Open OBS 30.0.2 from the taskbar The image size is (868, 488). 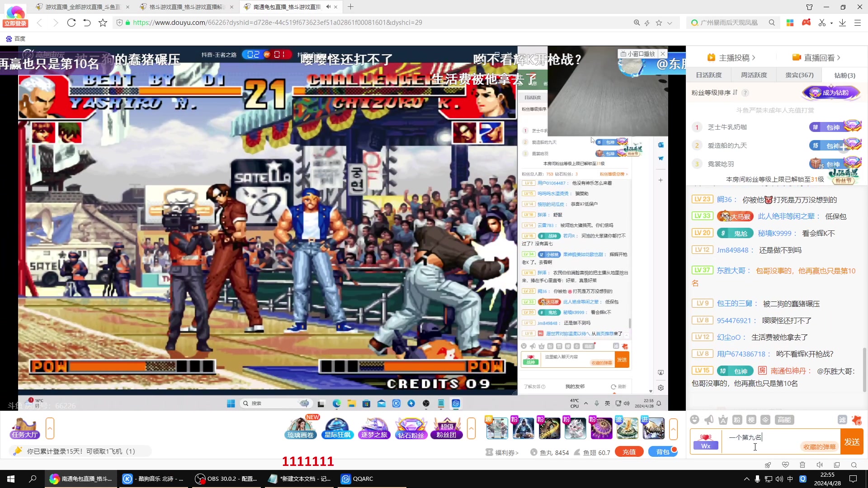226,479
